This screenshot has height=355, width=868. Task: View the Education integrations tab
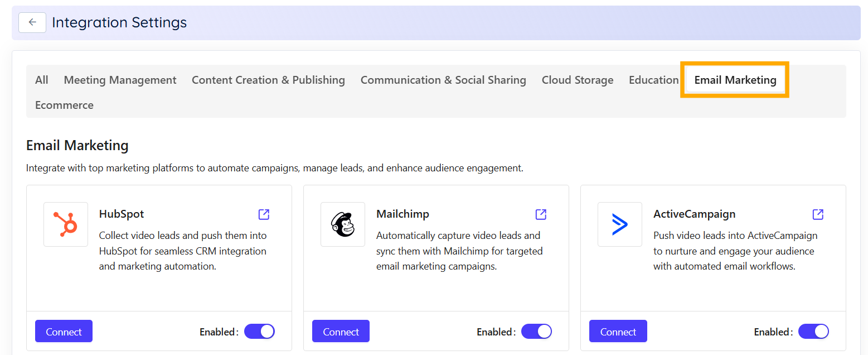point(653,80)
